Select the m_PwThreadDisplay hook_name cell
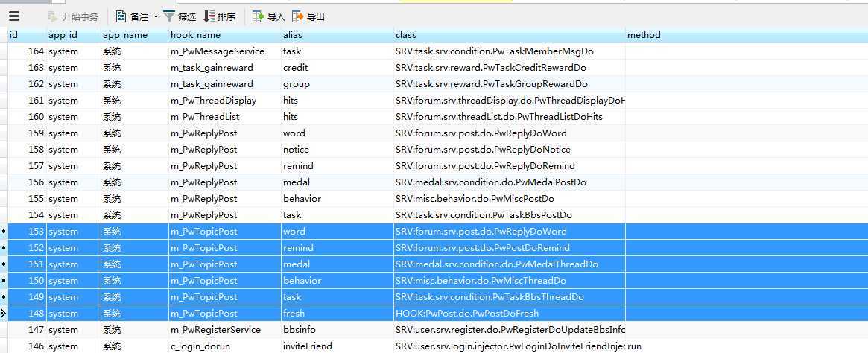The height and width of the screenshot is (353, 868). (x=225, y=100)
